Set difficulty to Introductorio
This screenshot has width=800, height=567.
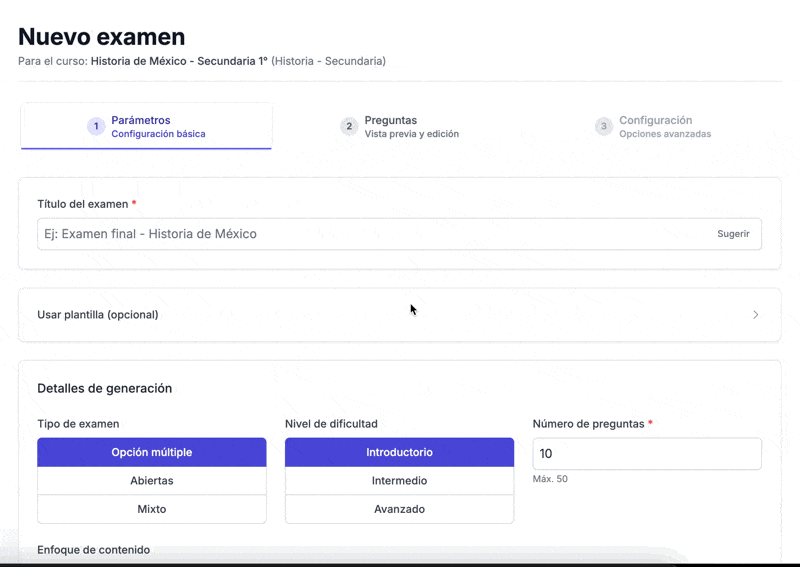[399, 452]
